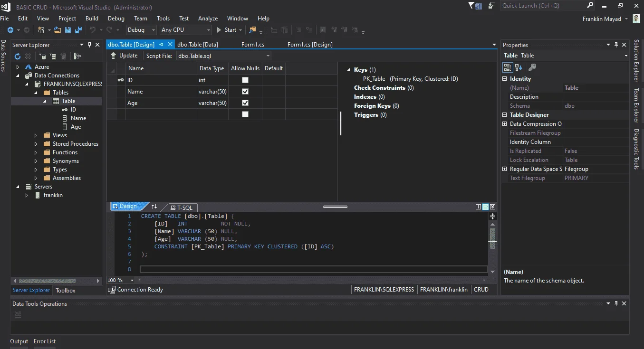Expand the Data Compression Options property
Image resolution: width=644 pixels, height=349 pixels.
pos(505,124)
